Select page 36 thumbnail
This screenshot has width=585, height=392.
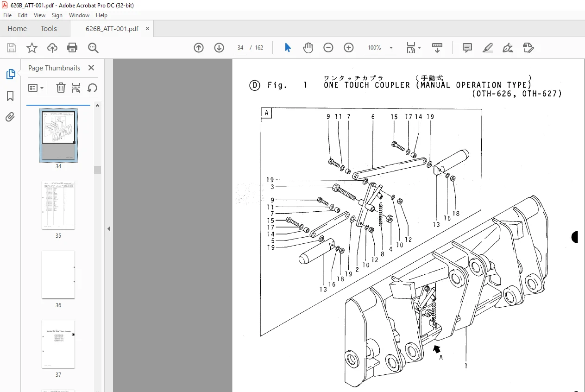tap(58, 275)
